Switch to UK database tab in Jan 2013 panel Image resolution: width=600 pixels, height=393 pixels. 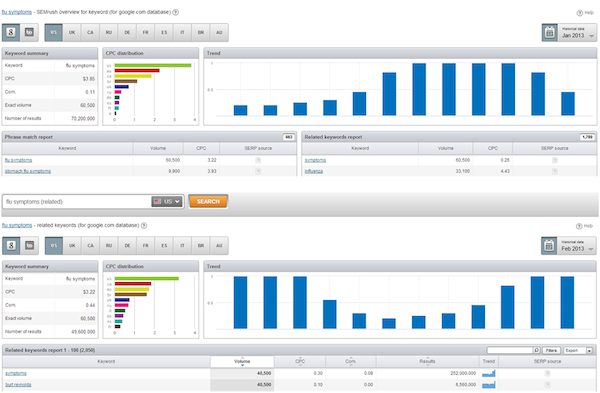coord(72,33)
